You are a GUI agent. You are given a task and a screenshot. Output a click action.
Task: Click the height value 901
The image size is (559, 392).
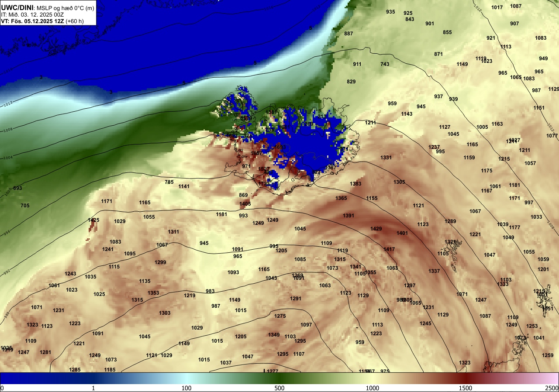click(x=430, y=24)
